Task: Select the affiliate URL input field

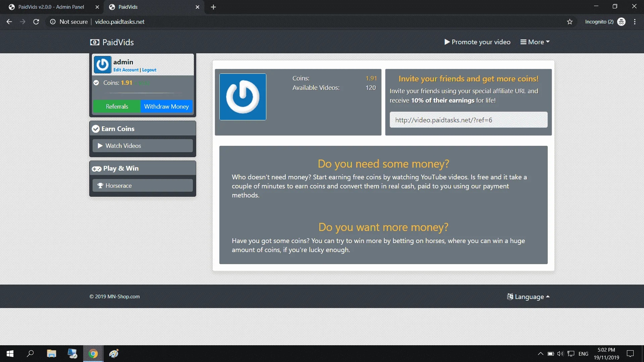Action: click(468, 120)
